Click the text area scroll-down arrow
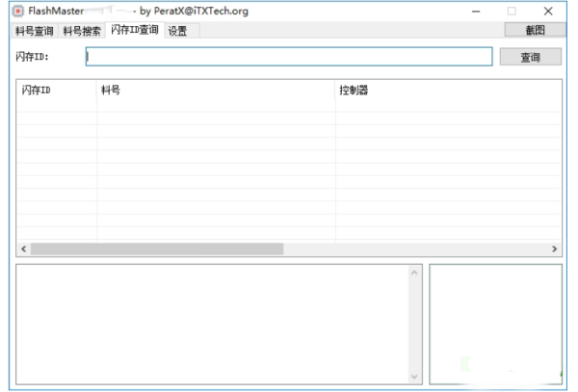 pos(415,377)
